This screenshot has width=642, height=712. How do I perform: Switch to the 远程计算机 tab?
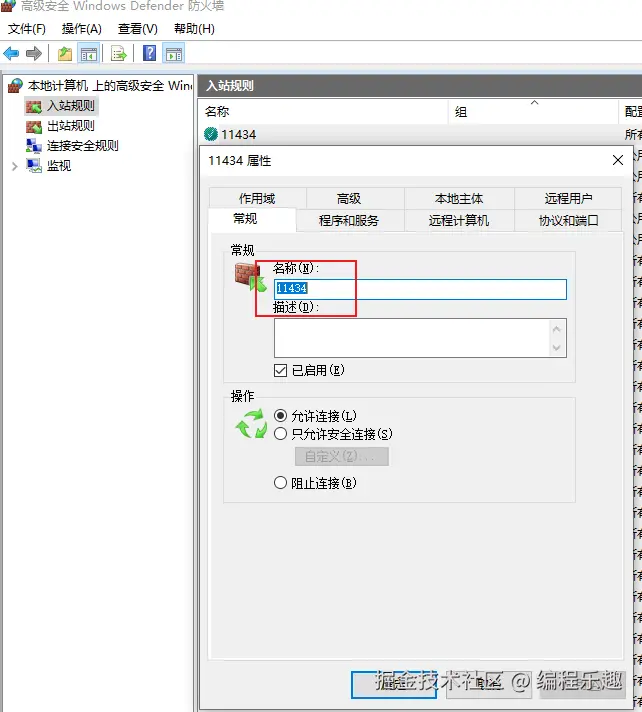(x=459, y=221)
